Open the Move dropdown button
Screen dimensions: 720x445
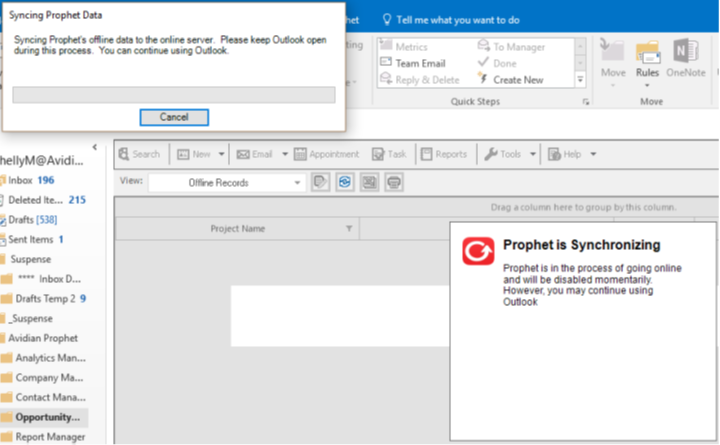[613, 63]
